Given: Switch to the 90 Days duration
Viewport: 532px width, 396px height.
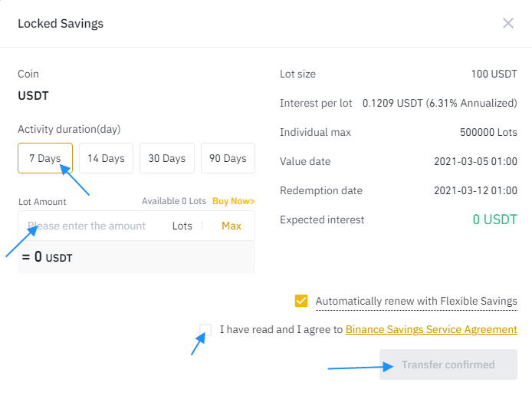Looking at the screenshot, I should (228, 159).
